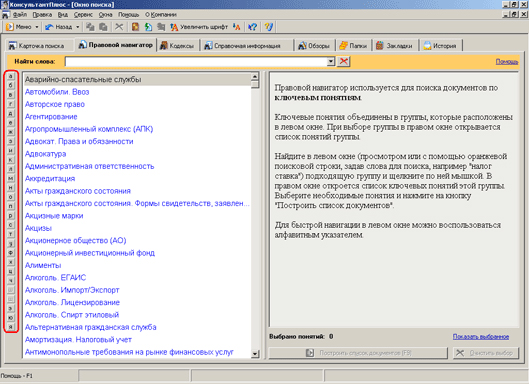This screenshot has width=529, height=384.
Task: Select Аварийно-спасательные службы in the list
Action: 137,80
